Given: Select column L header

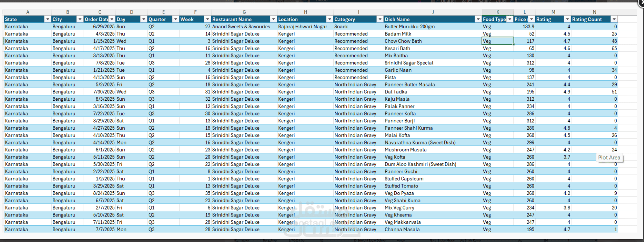Looking at the screenshot, I should pyautogui.click(x=524, y=12).
